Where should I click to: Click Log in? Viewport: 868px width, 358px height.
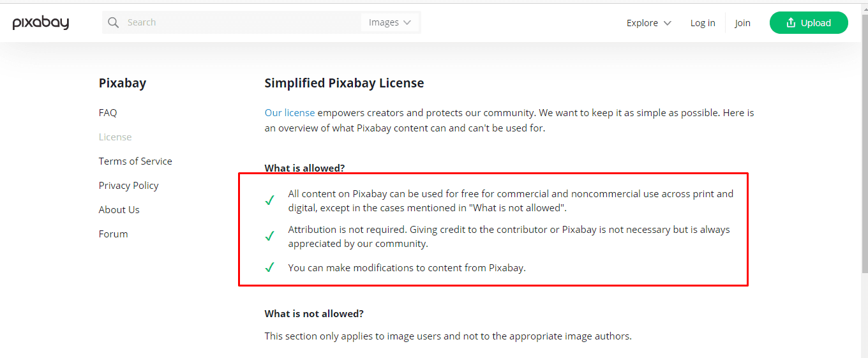pyautogui.click(x=703, y=23)
